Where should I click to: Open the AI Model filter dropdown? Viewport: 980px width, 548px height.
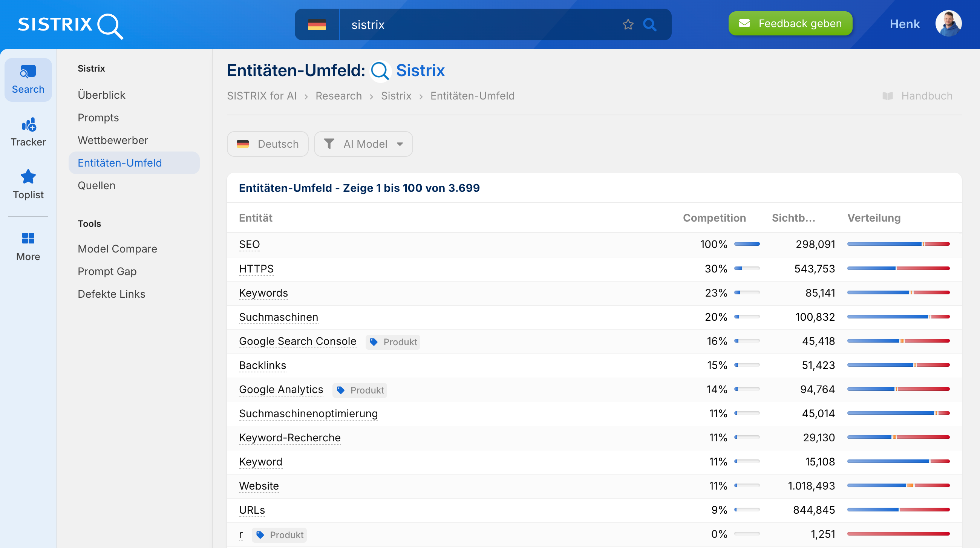tap(363, 144)
